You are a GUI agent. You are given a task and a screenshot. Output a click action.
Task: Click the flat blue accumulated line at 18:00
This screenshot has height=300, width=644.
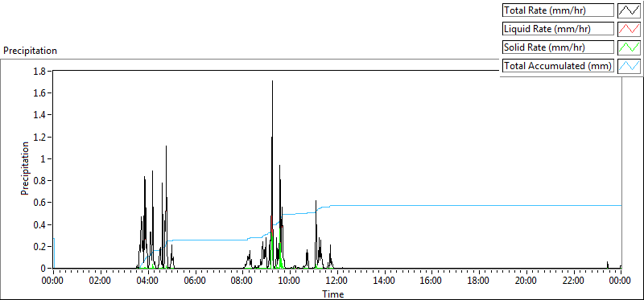[x=478, y=205]
